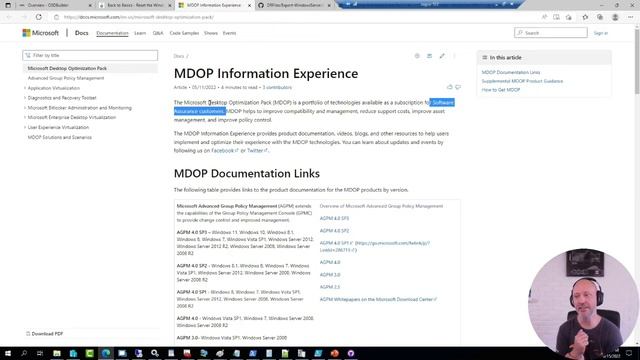Open the Events nav item
The width and height of the screenshot is (640, 360).
pyautogui.click(x=229, y=33)
